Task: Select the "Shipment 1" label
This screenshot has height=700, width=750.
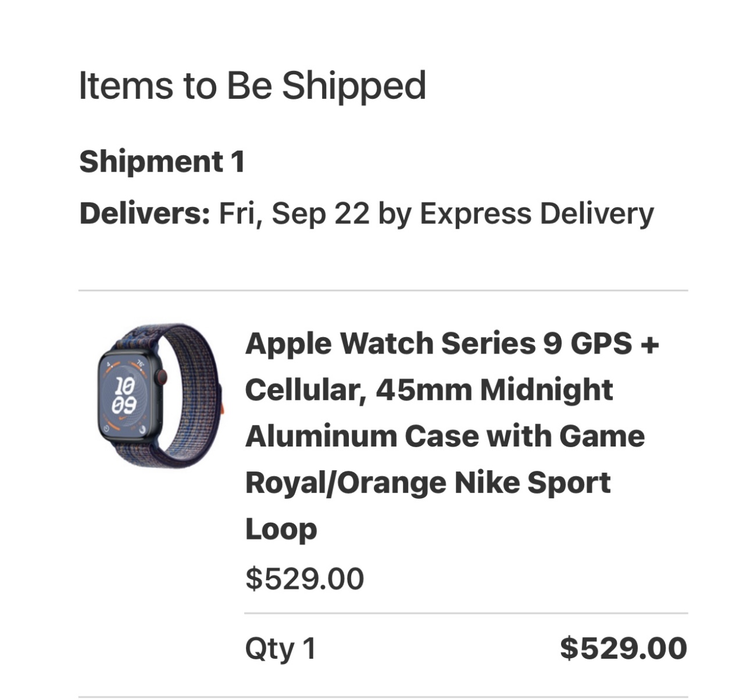Action: tap(162, 161)
